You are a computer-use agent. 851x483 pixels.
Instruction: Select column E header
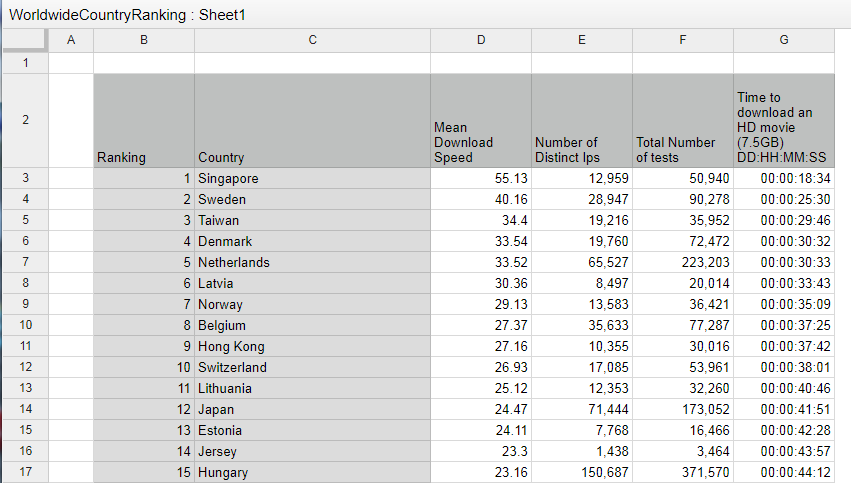pos(582,40)
